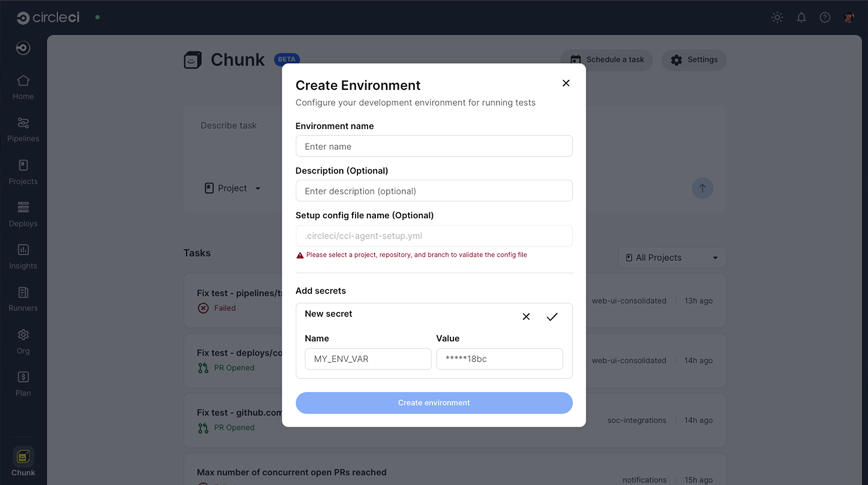
Task: Click the Create environment button
Action: click(433, 403)
